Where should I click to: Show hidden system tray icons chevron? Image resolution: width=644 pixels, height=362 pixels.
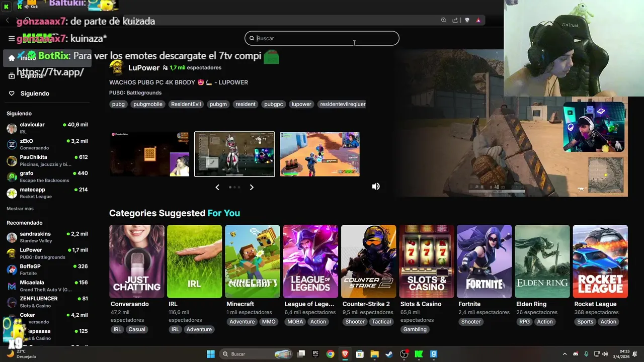[565, 354]
